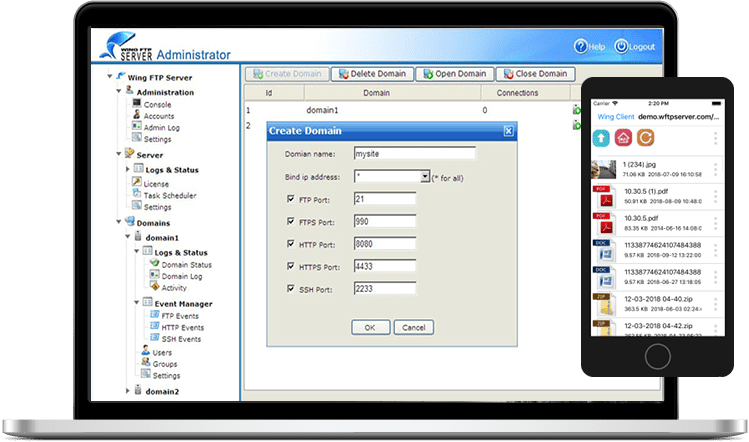Click the Connections column header

[x=525, y=93]
